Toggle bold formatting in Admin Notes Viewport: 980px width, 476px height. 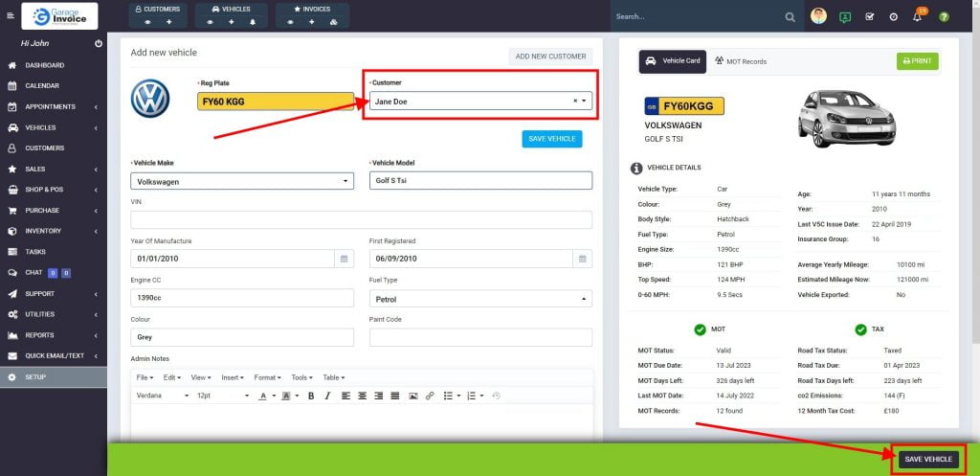coord(311,396)
